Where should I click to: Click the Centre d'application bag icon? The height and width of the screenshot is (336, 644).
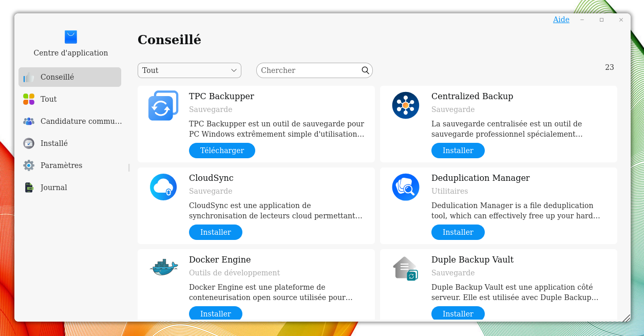tap(71, 37)
